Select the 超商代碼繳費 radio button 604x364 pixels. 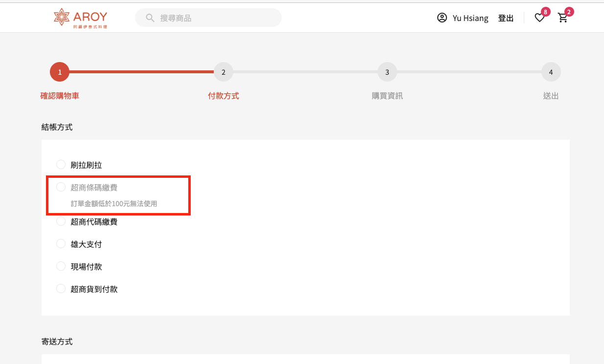(61, 221)
